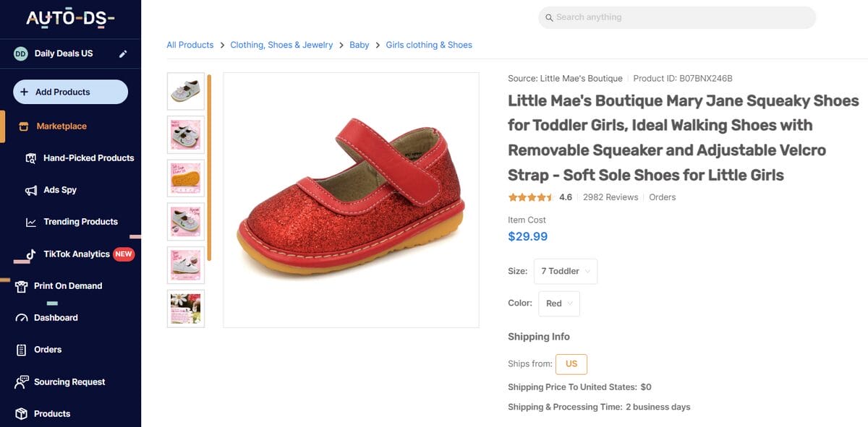868x427 pixels.
Task: Click the TikTok Analytics icon
Action: pyautogui.click(x=31, y=254)
